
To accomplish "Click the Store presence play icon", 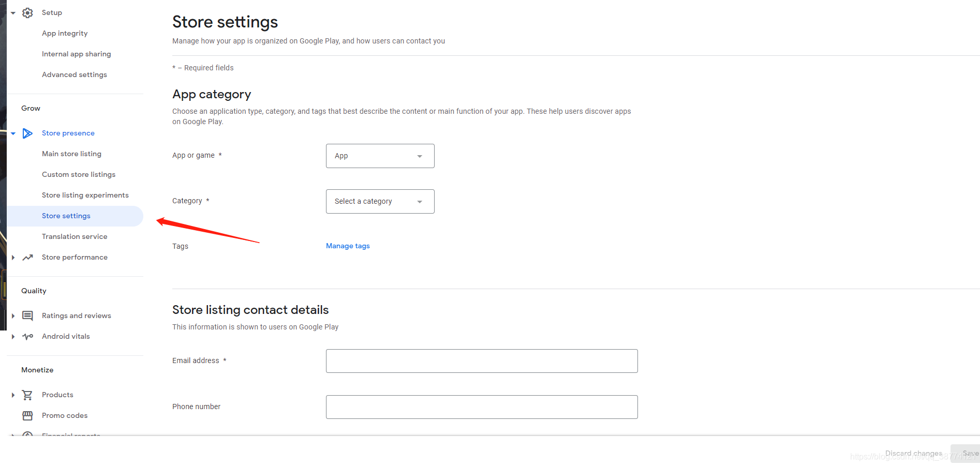I will pos(27,133).
